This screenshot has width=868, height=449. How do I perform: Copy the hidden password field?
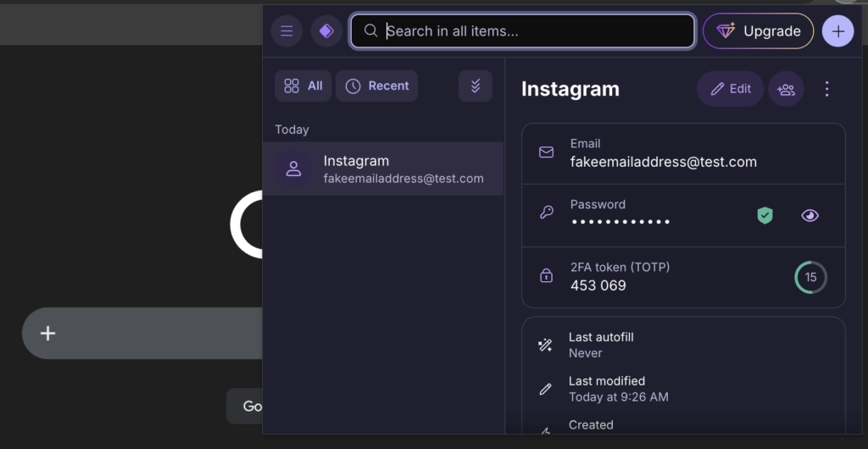tap(683, 216)
